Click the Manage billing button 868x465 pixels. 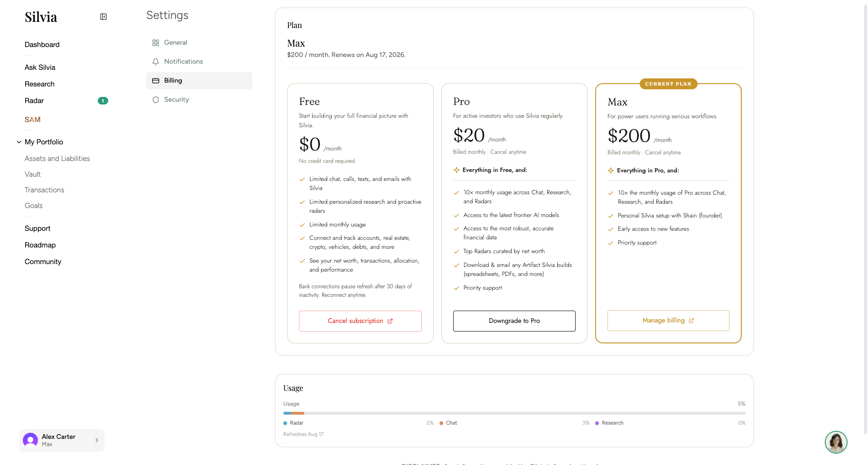668,321
